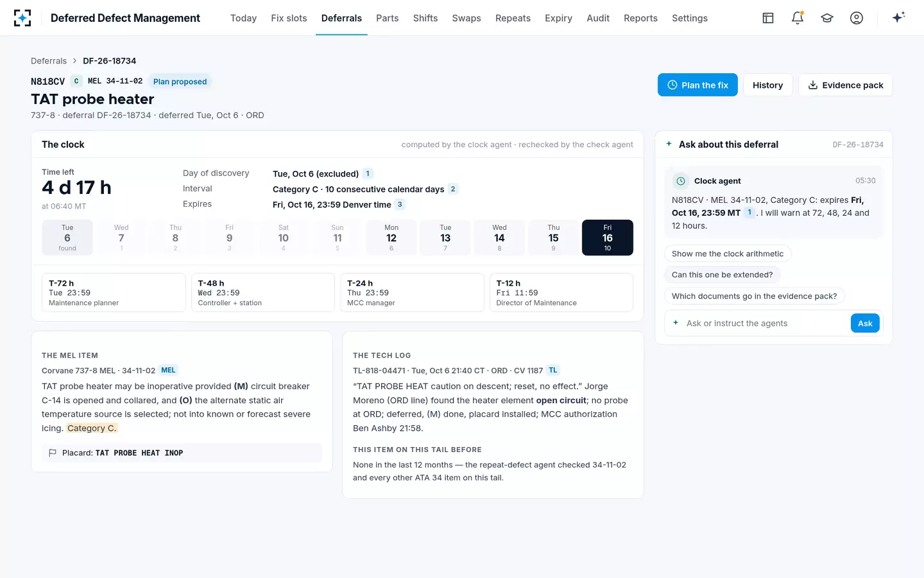Click the Plan proposed status badge
The width and height of the screenshot is (924, 578).
tap(180, 82)
